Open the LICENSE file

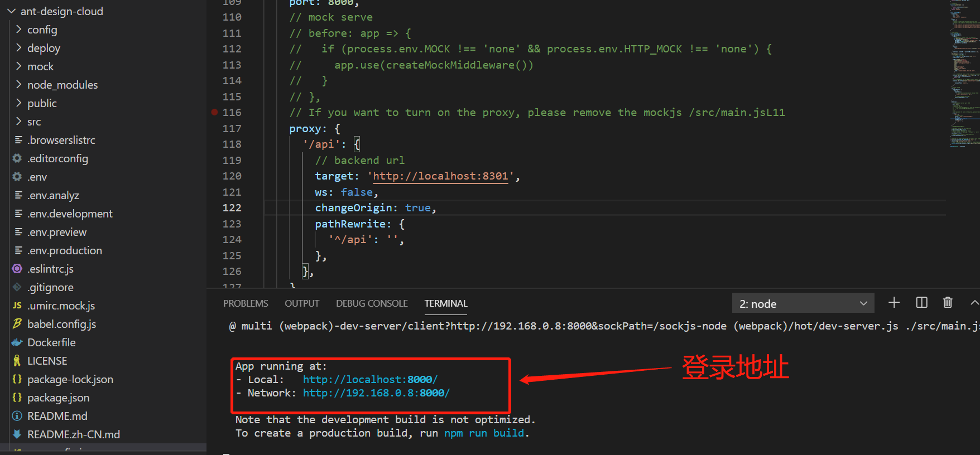pyautogui.click(x=47, y=361)
